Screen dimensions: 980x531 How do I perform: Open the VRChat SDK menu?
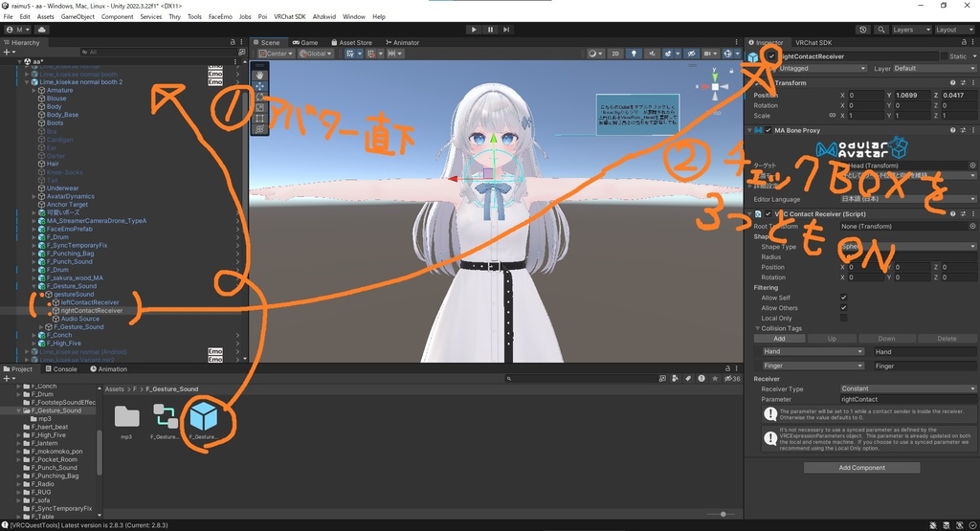pos(289,17)
